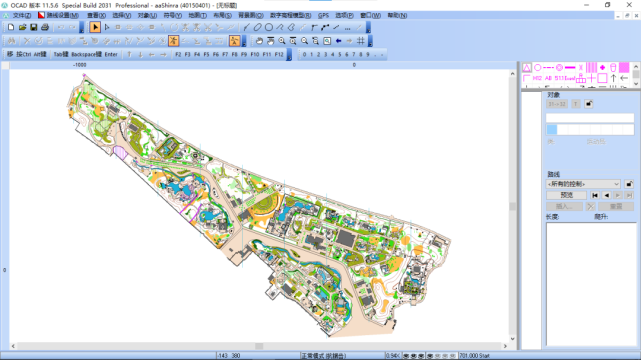The image size is (641, 360).
Task: Toggle the course lock icon
Action: 629,184
